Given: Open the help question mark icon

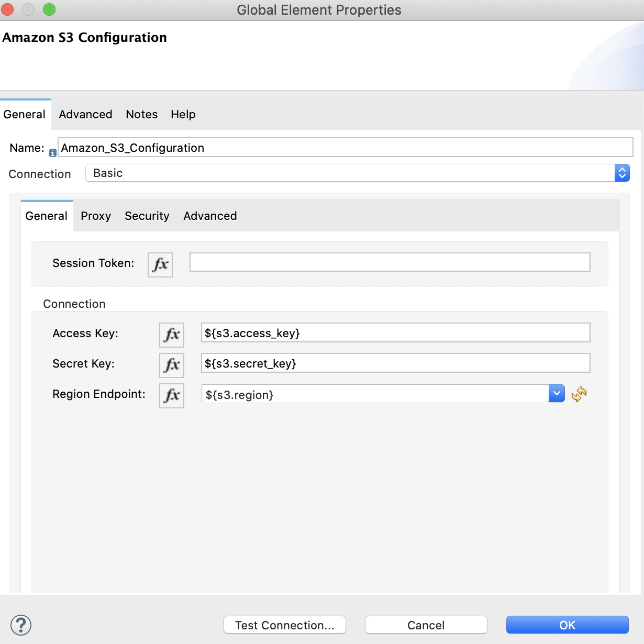Looking at the screenshot, I should click(x=21, y=625).
